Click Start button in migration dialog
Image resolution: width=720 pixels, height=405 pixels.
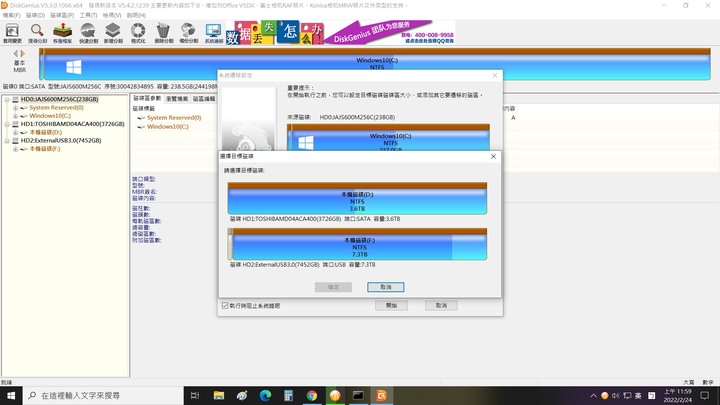(391, 305)
